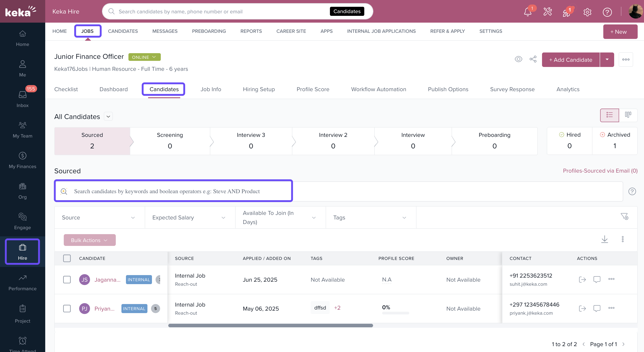Open the REPORTS menu item
Viewport: 644px width, 352px height.
[251, 31]
